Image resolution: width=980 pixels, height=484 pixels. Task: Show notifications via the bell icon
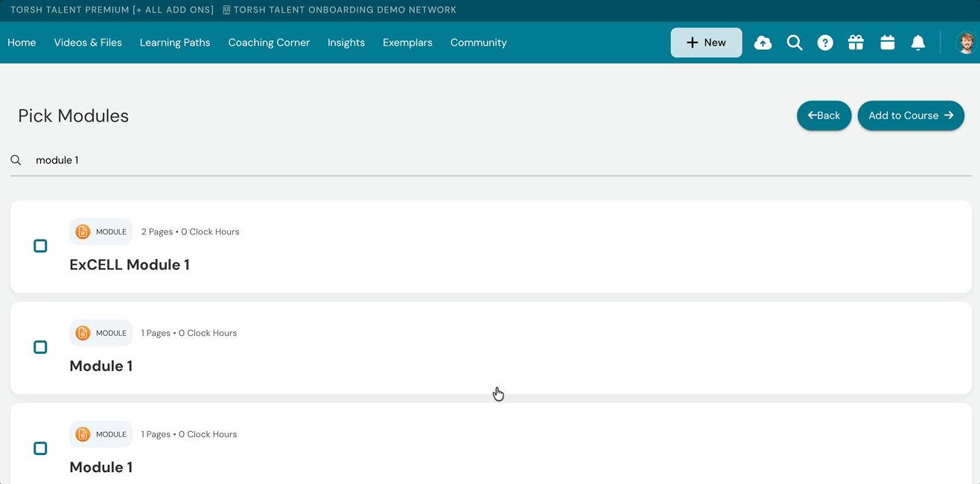click(x=918, y=43)
